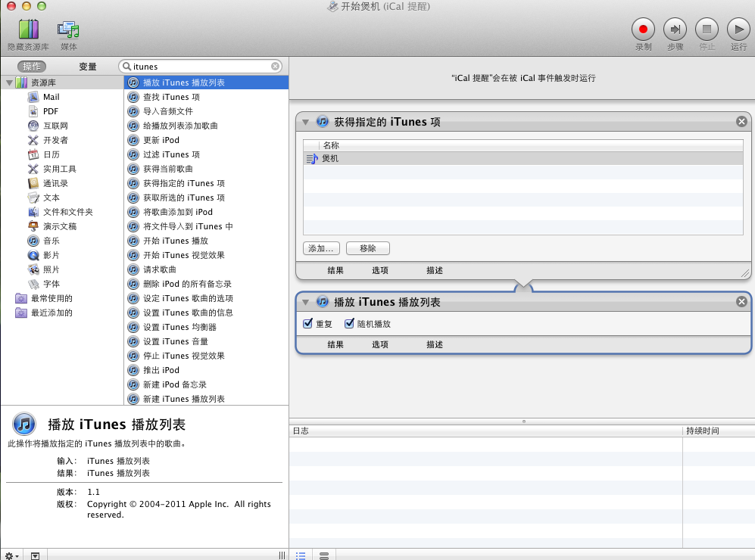The width and height of the screenshot is (755, 560).
Task: Click the 添加… button
Action: [321, 248]
